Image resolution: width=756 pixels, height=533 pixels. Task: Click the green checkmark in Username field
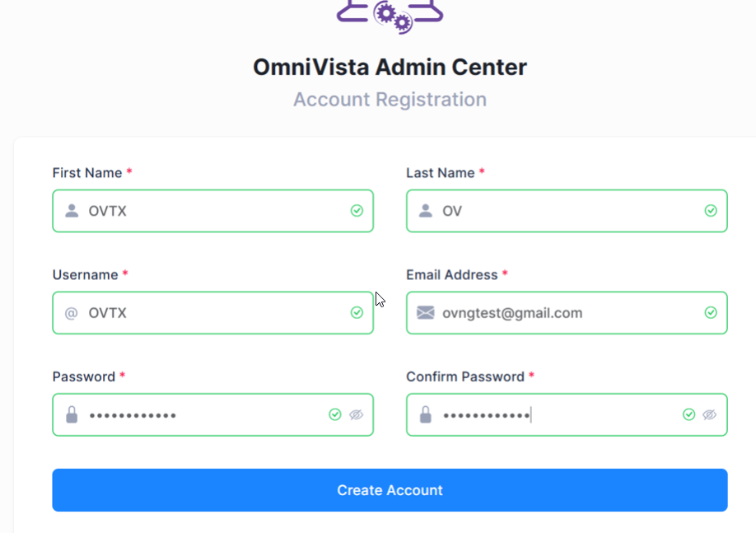(x=357, y=313)
